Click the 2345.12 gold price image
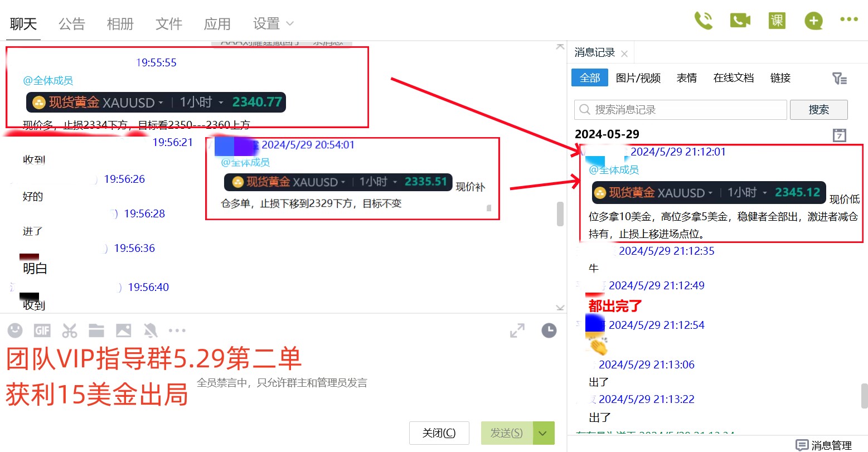Screen dimensions: 868x452 709,192
